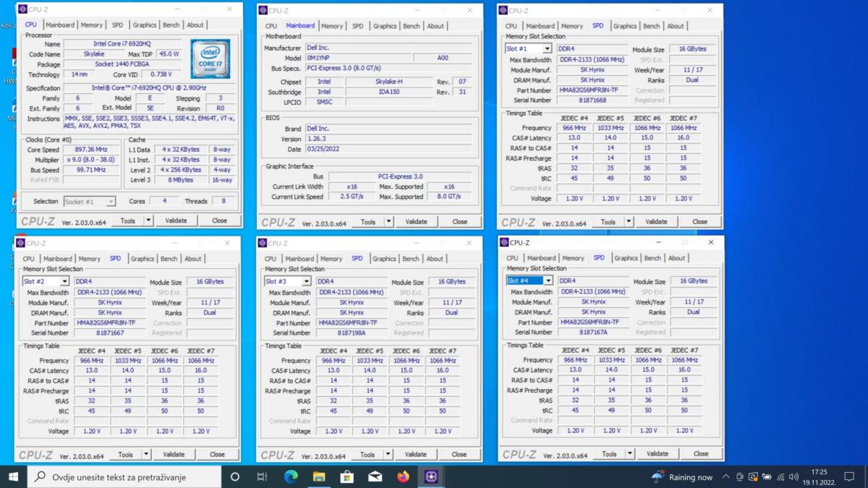
Task: Click the Close button in the Slot #3 window
Action: [459, 455]
